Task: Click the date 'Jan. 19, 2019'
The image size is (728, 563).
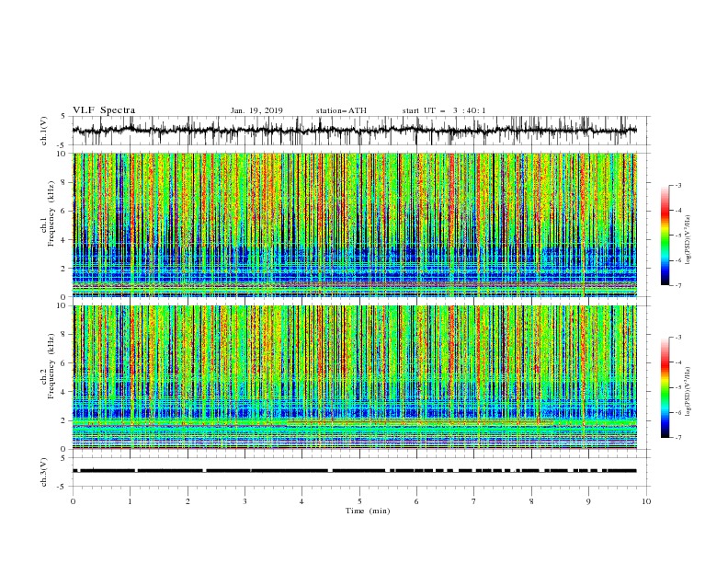Action: [256, 110]
